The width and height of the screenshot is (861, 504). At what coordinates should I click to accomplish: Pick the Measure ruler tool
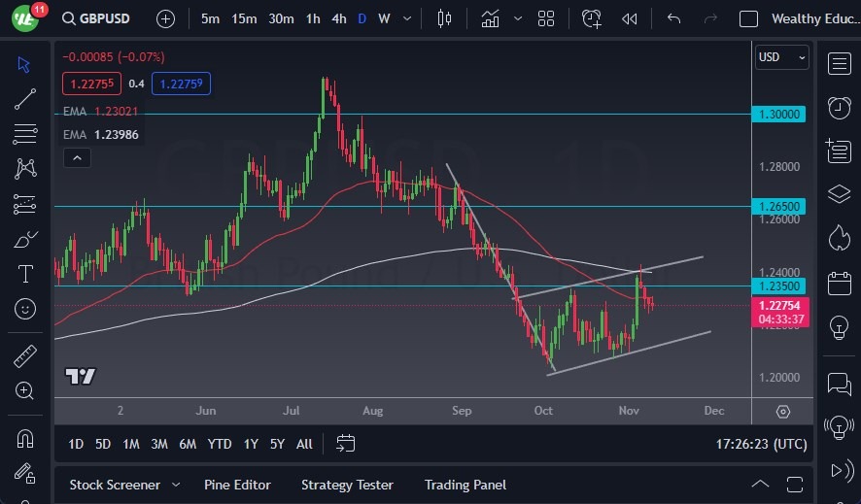click(25, 356)
